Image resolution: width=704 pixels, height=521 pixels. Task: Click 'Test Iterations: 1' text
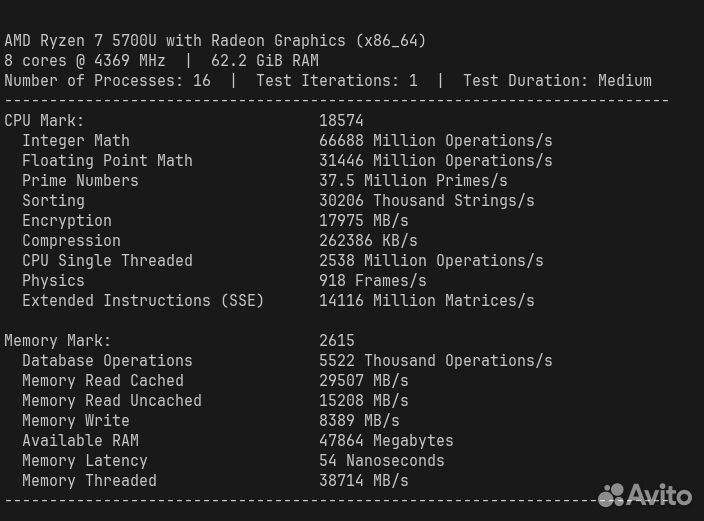[337, 81]
